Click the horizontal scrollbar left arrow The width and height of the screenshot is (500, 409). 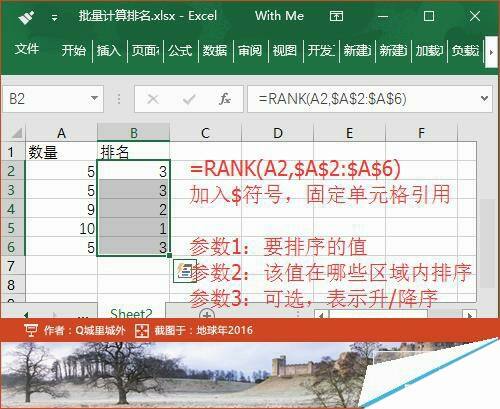(x=321, y=314)
